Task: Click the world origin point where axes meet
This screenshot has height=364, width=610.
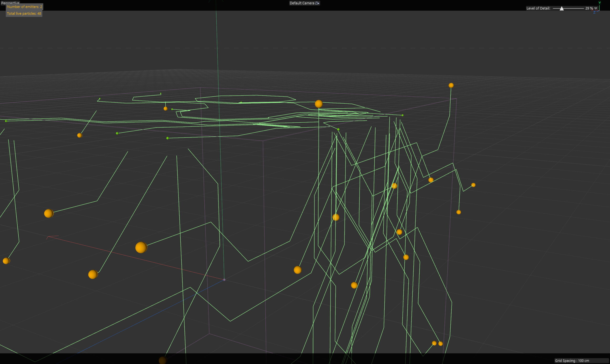Action: point(224,280)
